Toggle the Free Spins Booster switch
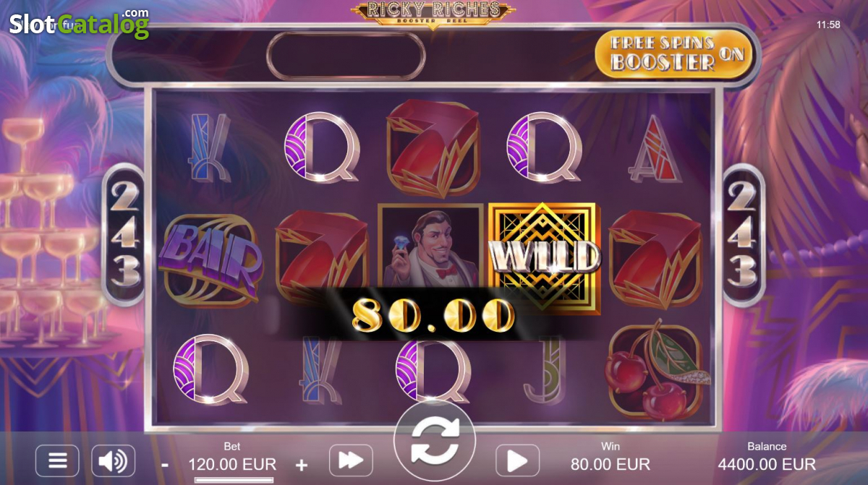Image resolution: width=868 pixels, height=485 pixels. point(673,53)
